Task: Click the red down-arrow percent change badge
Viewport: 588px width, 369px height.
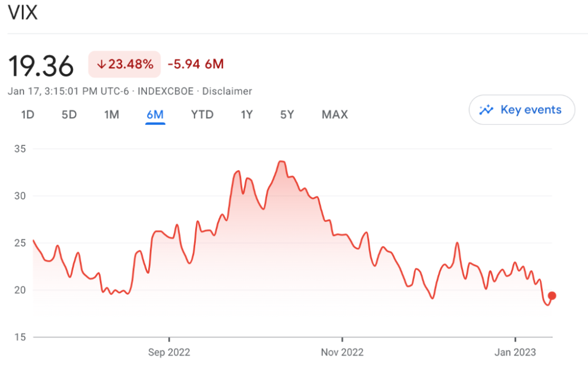Action: tap(125, 64)
